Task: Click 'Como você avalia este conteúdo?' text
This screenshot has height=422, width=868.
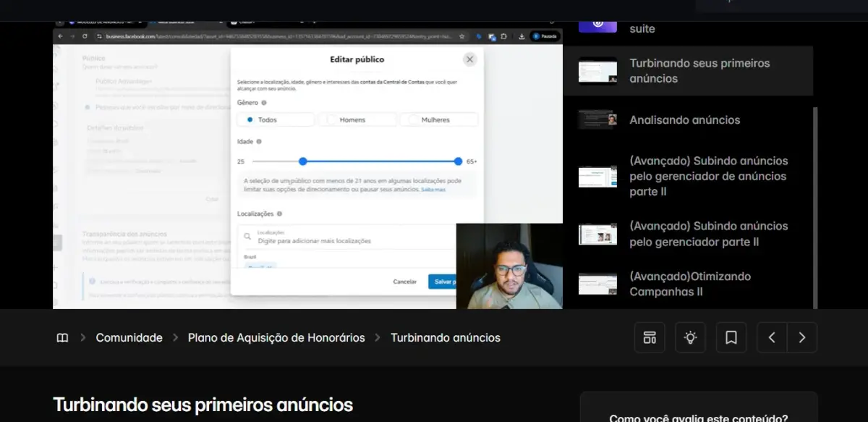Action: 699,418
